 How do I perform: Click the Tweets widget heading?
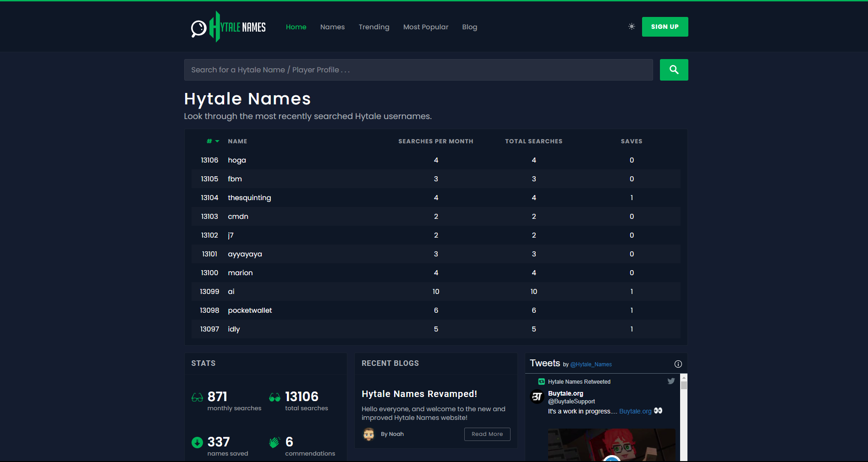coord(545,363)
